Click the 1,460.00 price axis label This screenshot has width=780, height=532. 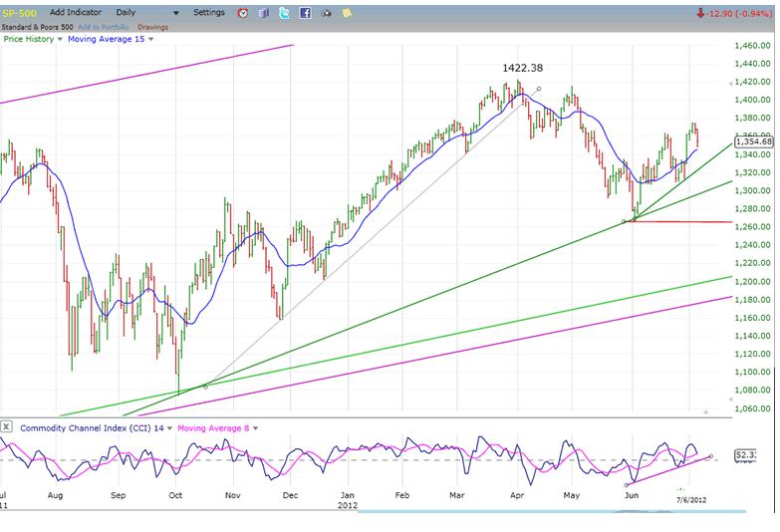752,46
